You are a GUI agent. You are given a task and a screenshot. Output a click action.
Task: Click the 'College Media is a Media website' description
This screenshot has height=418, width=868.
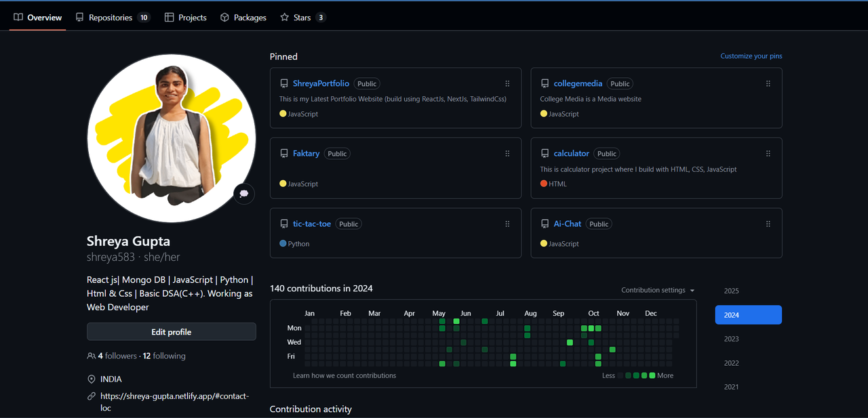point(591,99)
